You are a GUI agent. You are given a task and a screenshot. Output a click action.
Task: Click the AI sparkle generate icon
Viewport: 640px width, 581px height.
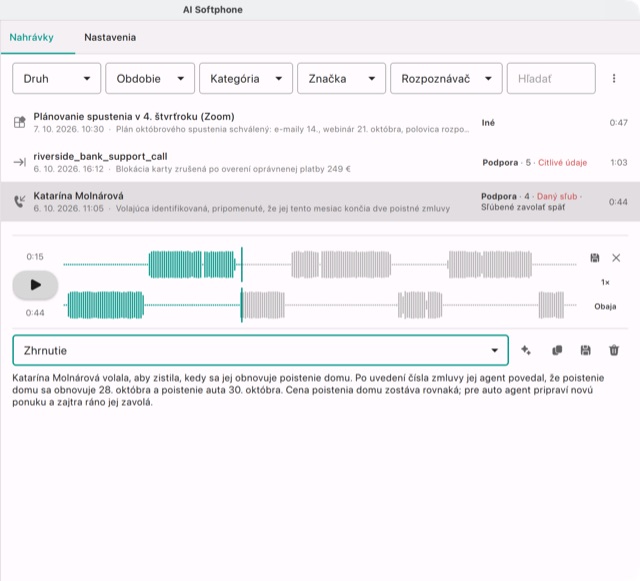point(526,350)
